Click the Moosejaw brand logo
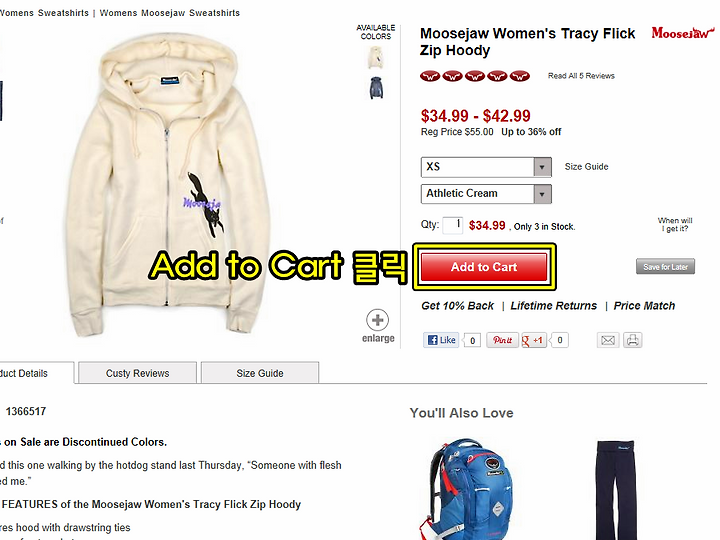The image size is (720, 540). tap(683, 33)
